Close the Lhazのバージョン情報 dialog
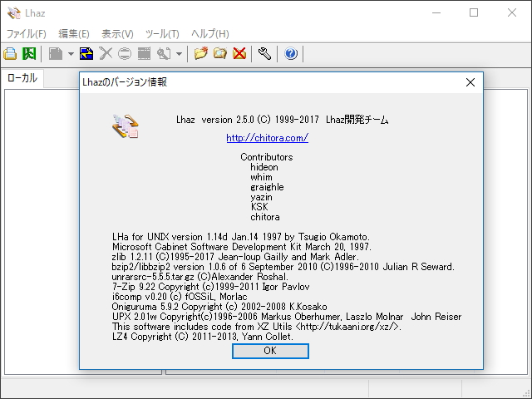 pyautogui.click(x=470, y=82)
